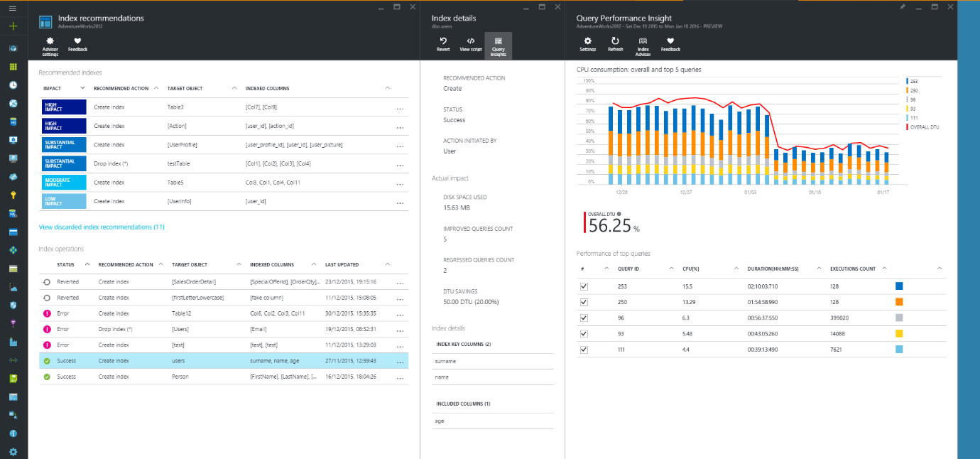This screenshot has width=980, height=459.
Task: Open View discarded index recommendations link
Action: [x=102, y=227]
